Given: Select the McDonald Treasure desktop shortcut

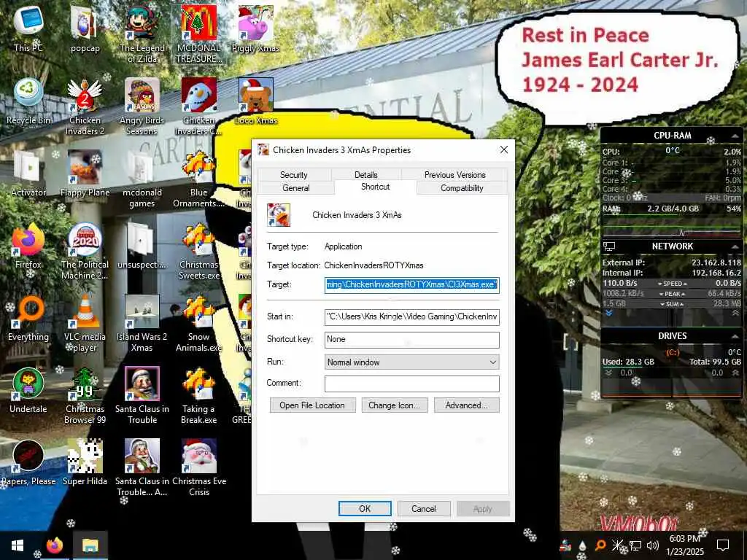Looking at the screenshot, I should [198, 34].
